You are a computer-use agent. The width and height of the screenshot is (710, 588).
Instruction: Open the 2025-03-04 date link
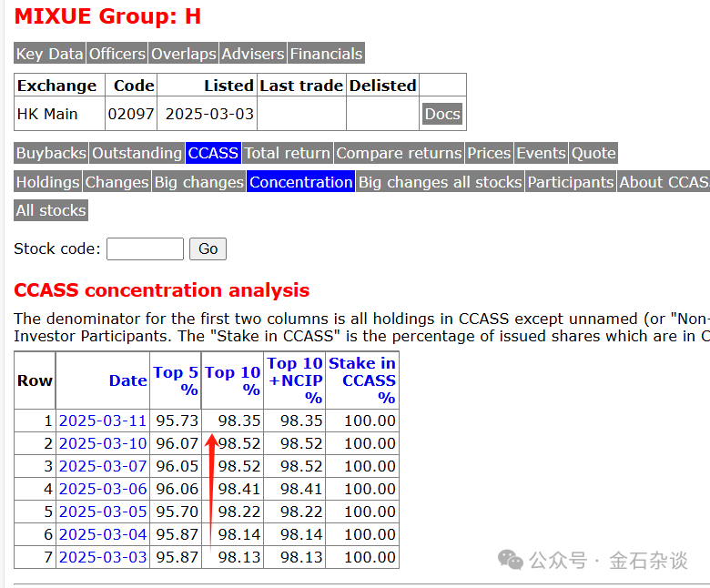(103, 534)
